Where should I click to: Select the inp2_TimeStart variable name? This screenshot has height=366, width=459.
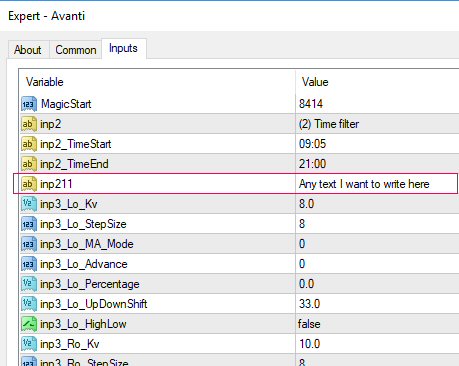click(x=76, y=144)
